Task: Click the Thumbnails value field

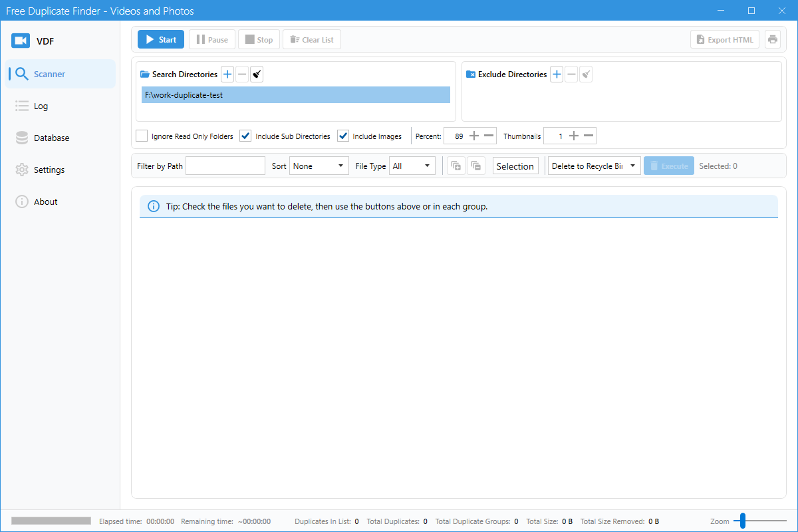Action: coord(555,136)
